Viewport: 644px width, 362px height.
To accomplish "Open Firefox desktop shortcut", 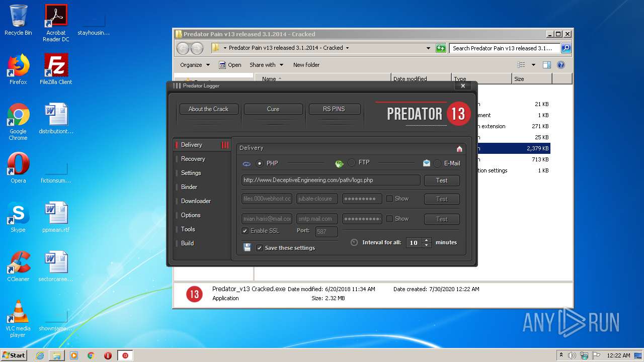I will 18,69.
